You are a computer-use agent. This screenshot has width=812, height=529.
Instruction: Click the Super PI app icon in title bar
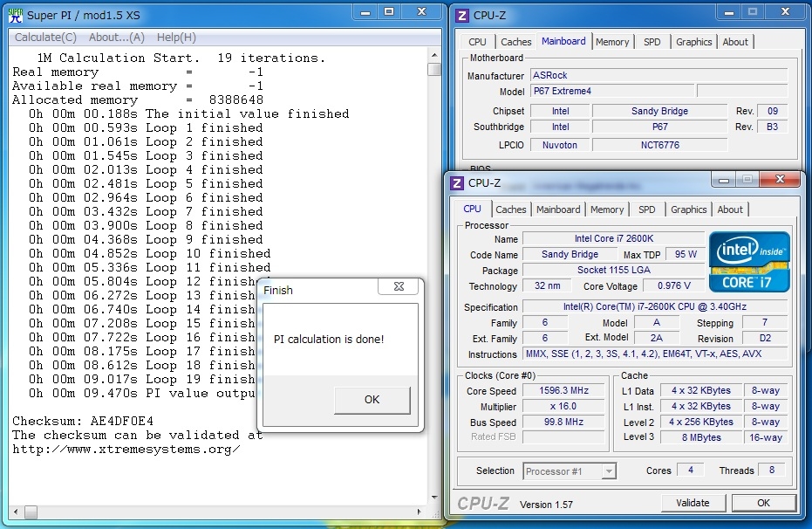[x=16, y=16]
